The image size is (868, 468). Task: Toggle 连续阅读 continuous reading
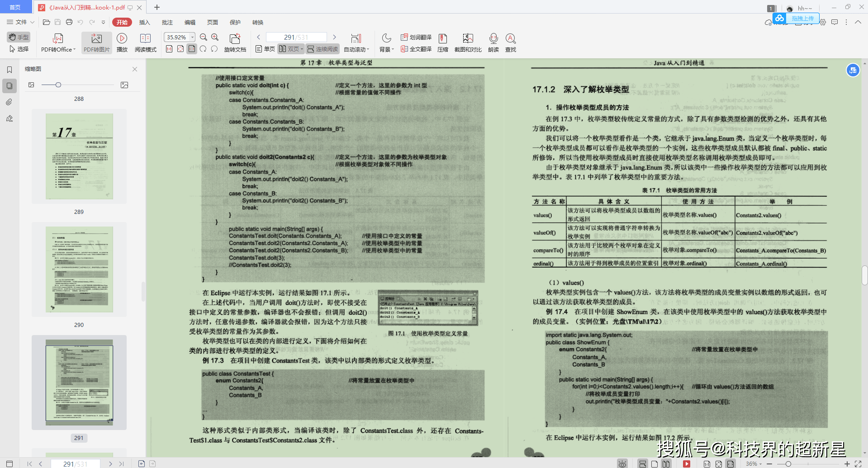point(323,49)
